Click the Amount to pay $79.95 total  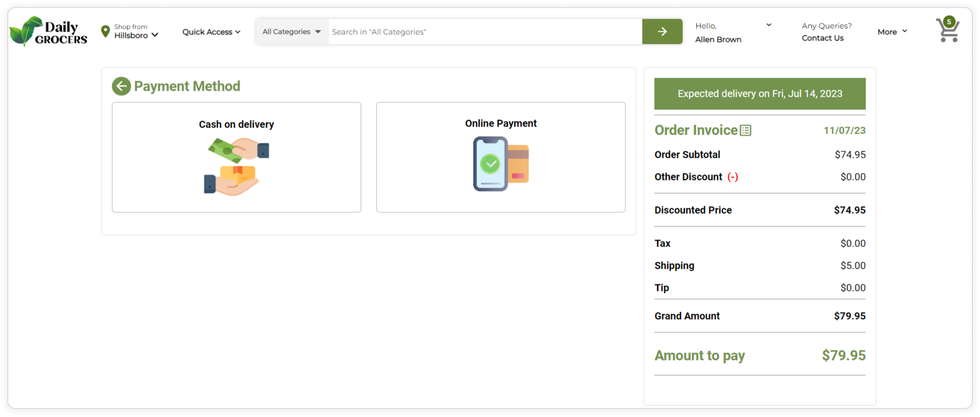(843, 355)
